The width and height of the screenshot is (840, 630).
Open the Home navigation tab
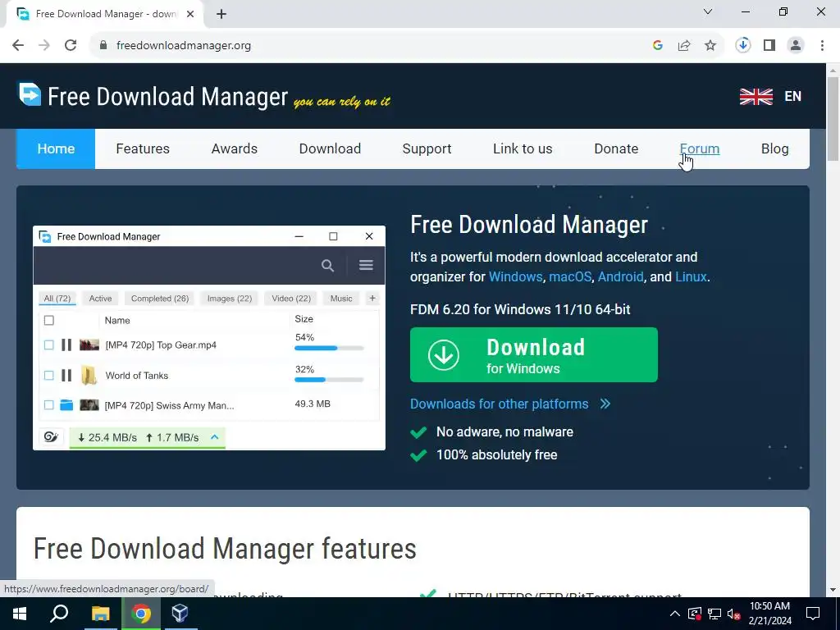click(x=56, y=149)
